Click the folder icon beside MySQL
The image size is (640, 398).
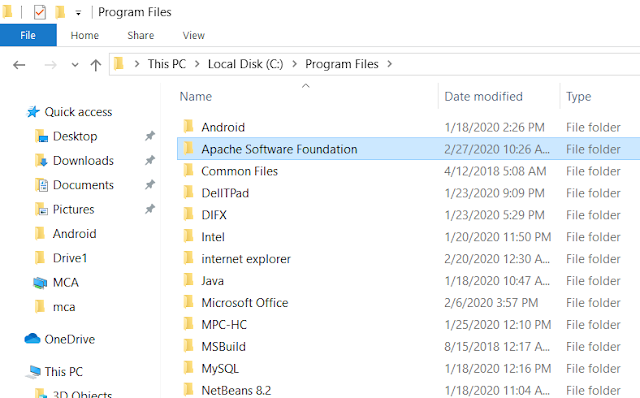(188, 368)
